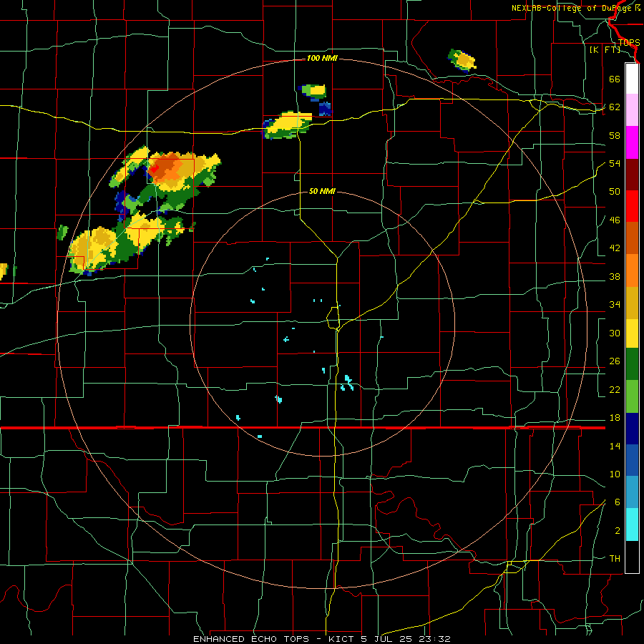Click the 100 NMI range ring label
The width and height of the screenshot is (644, 644).
(x=322, y=59)
